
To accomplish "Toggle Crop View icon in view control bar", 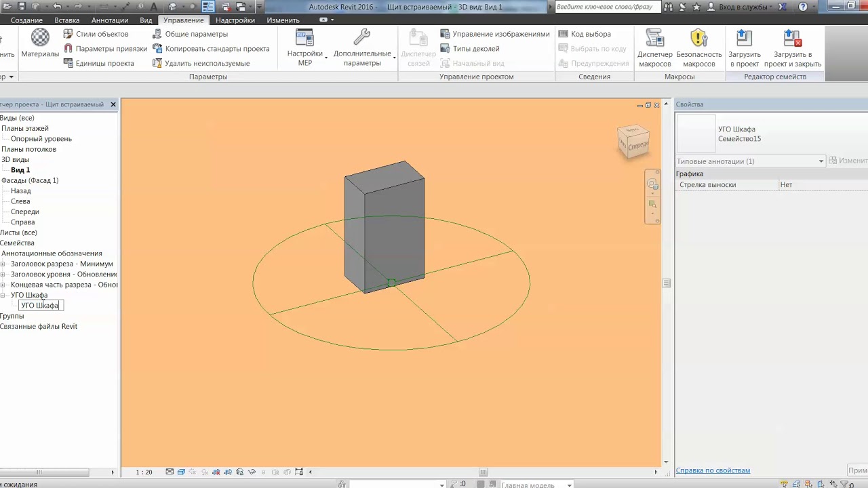I will point(217,472).
